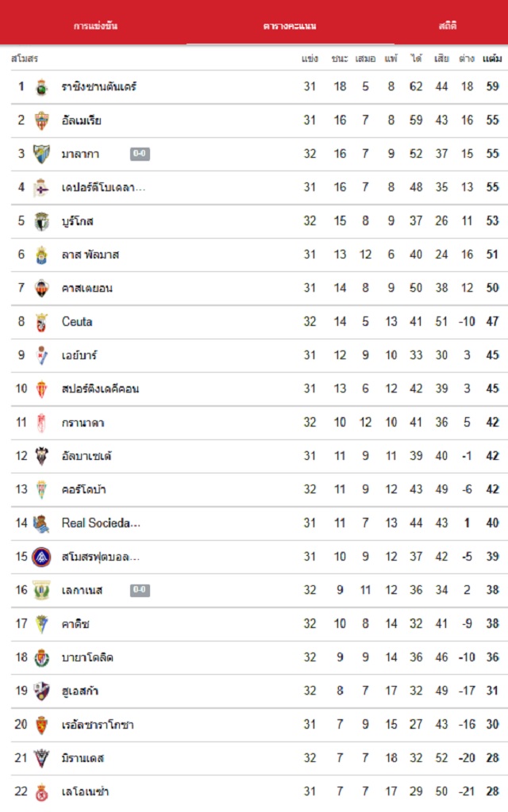Click the Las Palmas yellow crest

(42, 255)
